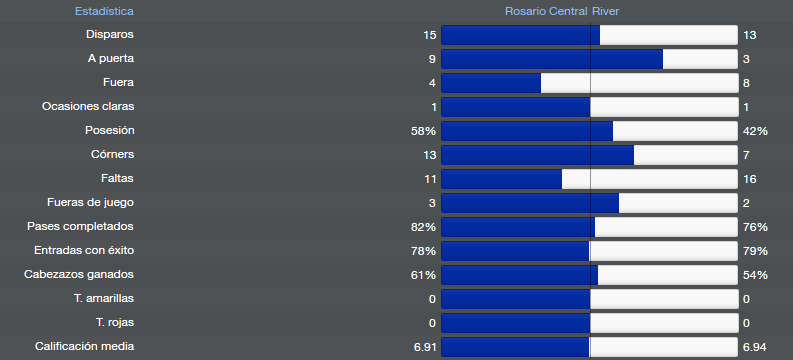Click the A puerta comparison bar
The height and width of the screenshot is (360, 793).
tap(589, 59)
